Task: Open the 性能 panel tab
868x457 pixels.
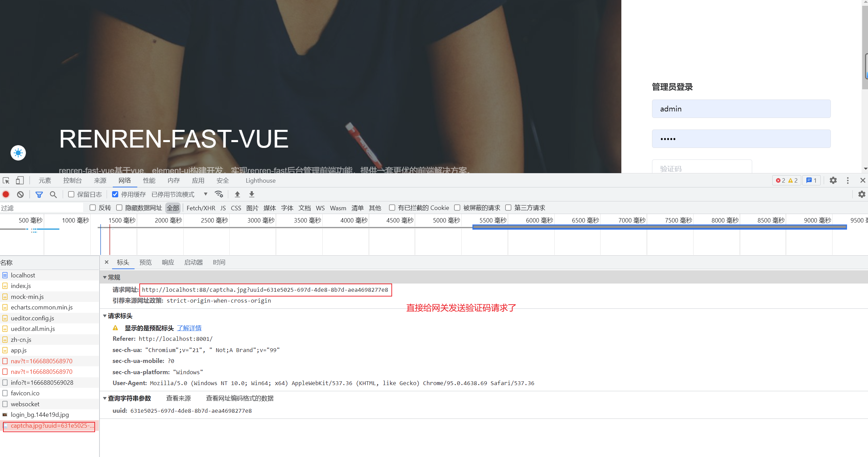Action: [149, 180]
